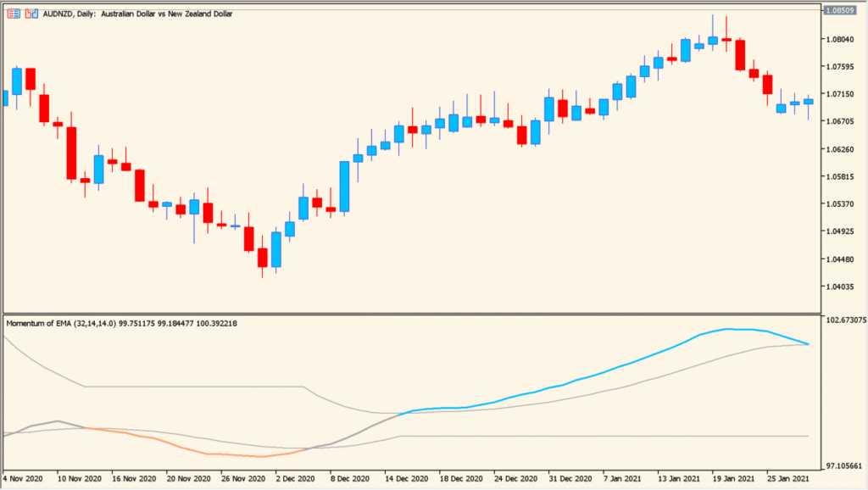Click the 1.06705 price level label
This screenshot has height=490, width=868.
840,121
